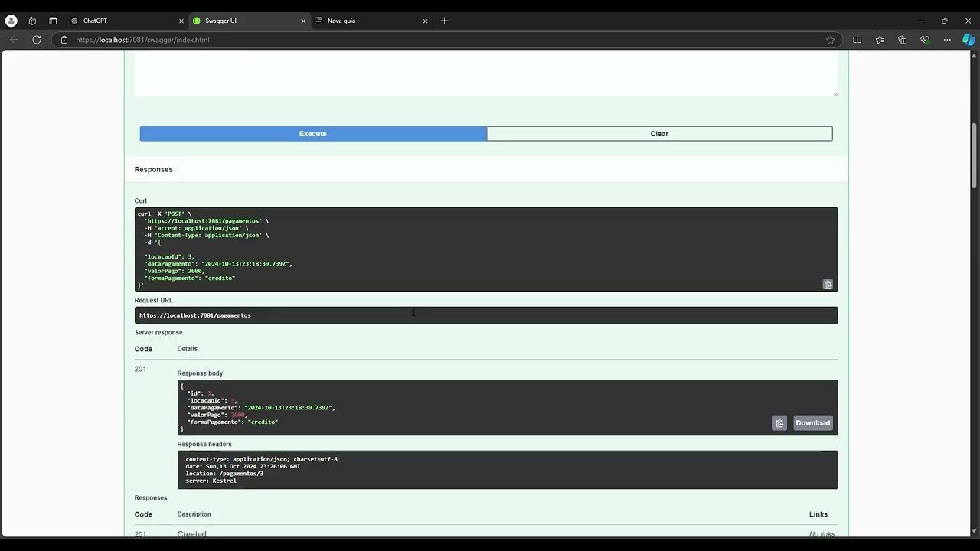Open the browser profile avatar
Viewport: 980px width, 551px height.
tap(11, 21)
